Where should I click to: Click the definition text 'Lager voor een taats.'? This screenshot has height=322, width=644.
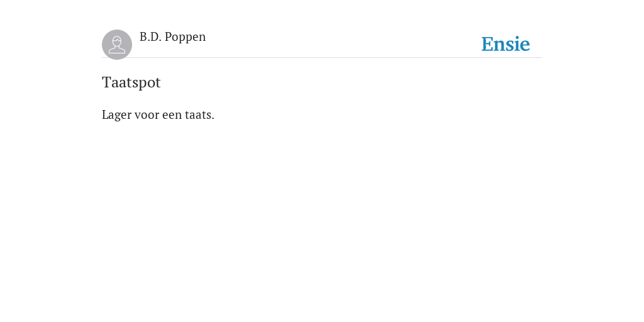(158, 115)
